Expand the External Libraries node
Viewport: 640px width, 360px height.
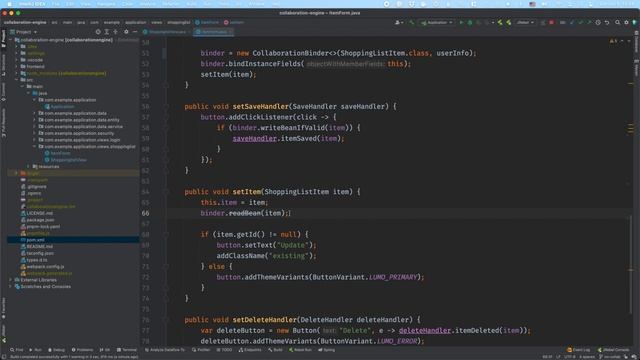click(11, 280)
